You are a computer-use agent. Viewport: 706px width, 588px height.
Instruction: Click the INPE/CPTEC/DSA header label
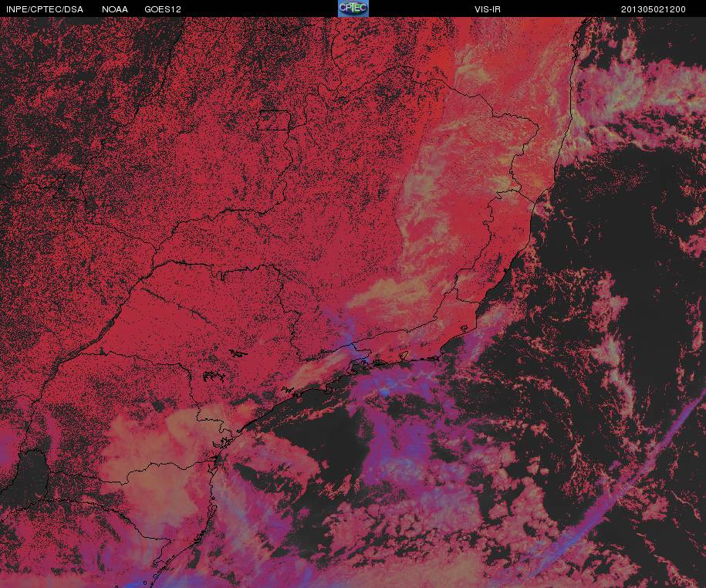coord(45,9)
